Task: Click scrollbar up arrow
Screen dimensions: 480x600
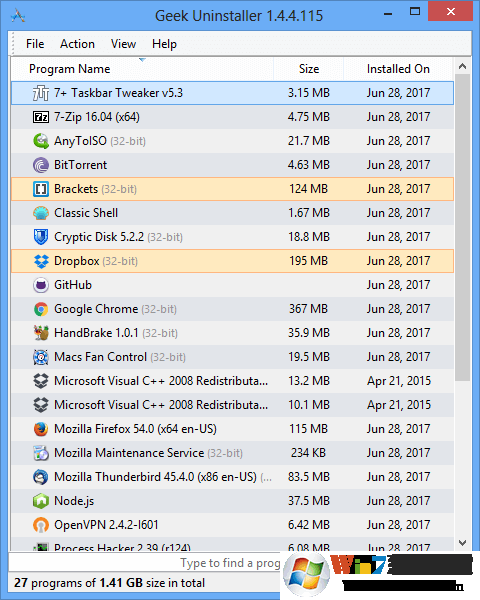Action: [x=462, y=67]
